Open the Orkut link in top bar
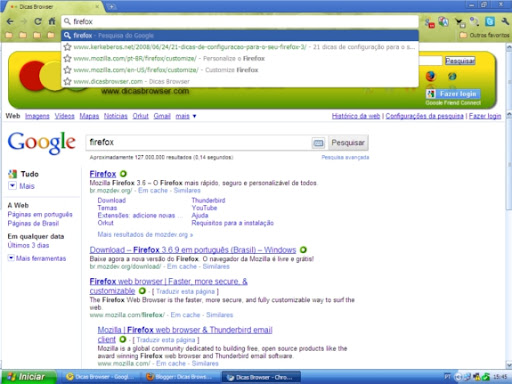512x384 pixels. pos(140,116)
